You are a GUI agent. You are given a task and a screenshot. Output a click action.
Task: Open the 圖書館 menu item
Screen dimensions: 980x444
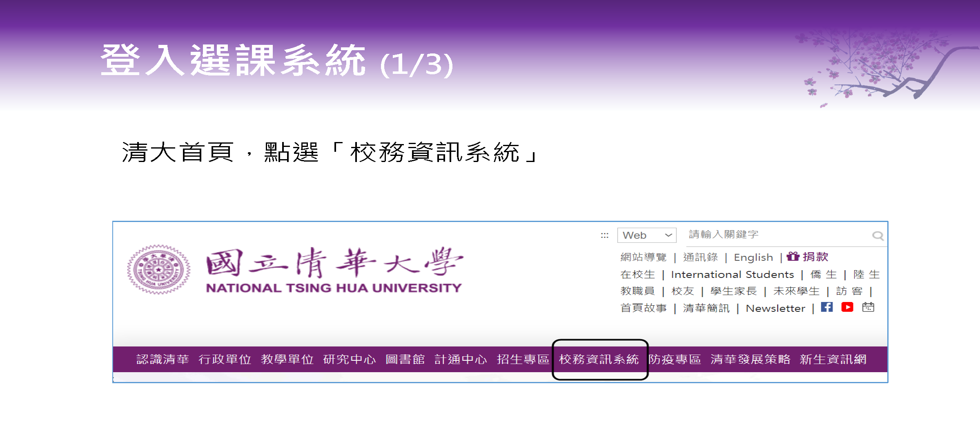click(x=405, y=359)
